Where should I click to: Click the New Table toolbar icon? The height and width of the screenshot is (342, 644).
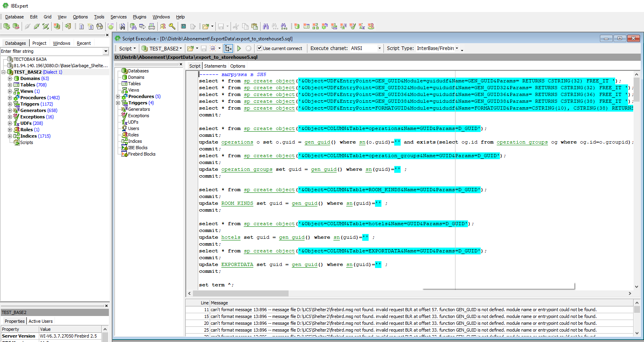click(x=306, y=26)
